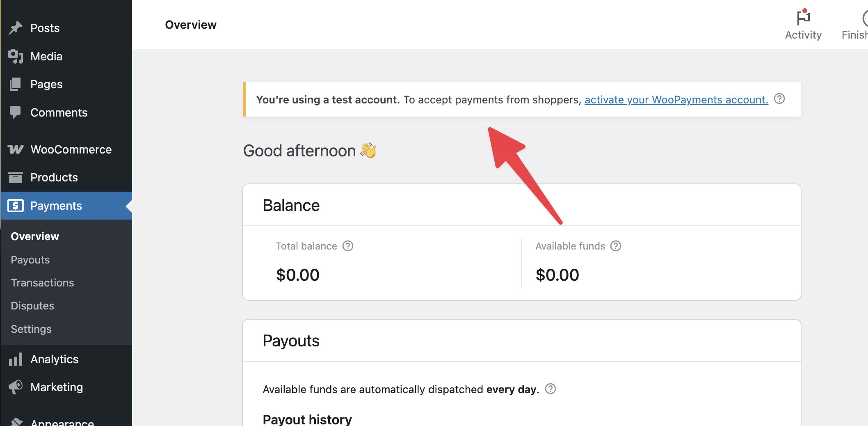Select the Payments menu item
This screenshot has height=426, width=868.
56,206
